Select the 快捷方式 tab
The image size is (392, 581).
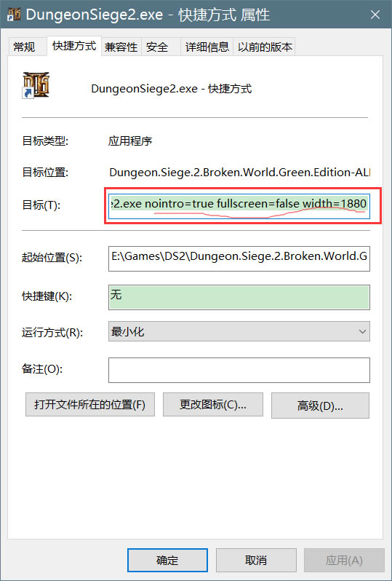pyautogui.click(x=74, y=46)
